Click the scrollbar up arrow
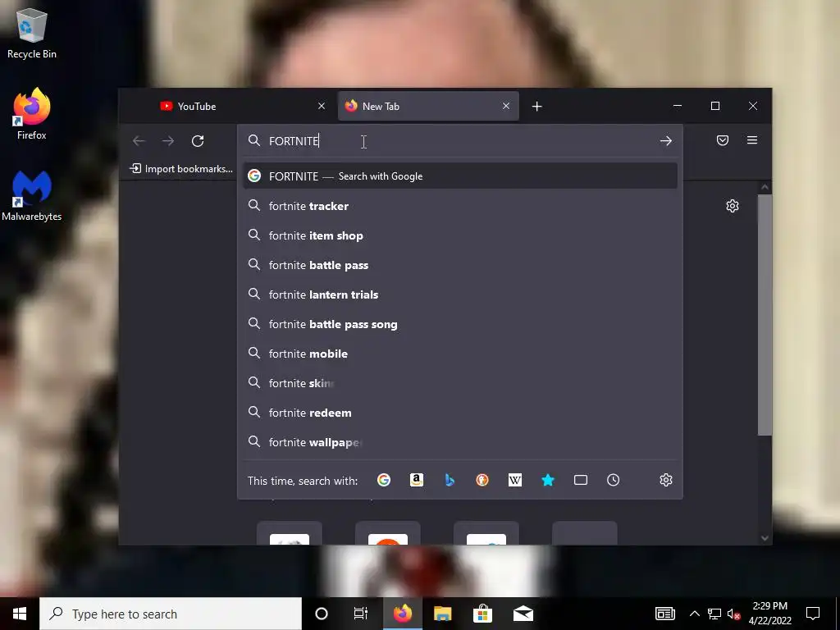The height and width of the screenshot is (630, 840). pos(765,188)
